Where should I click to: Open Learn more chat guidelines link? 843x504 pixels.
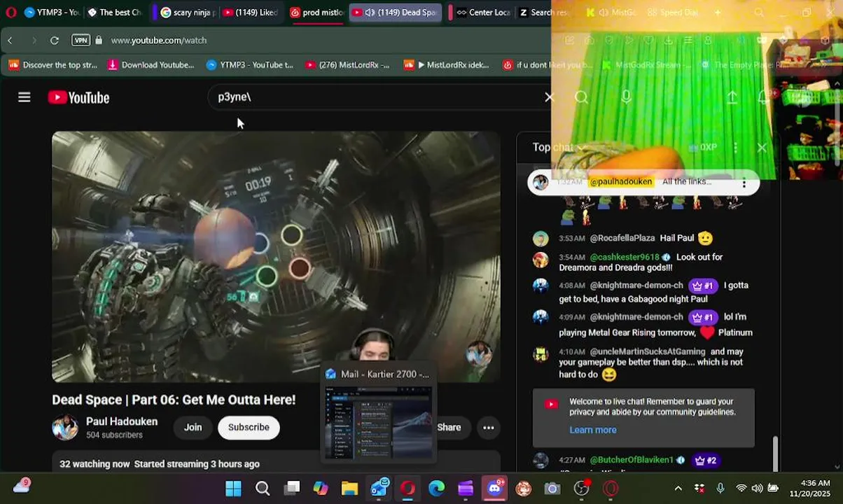point(593,430)
